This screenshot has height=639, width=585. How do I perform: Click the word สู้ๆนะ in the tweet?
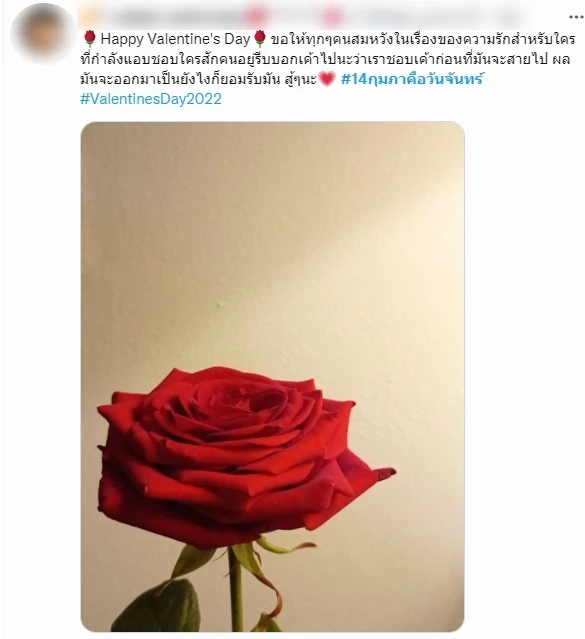(299, 79)
